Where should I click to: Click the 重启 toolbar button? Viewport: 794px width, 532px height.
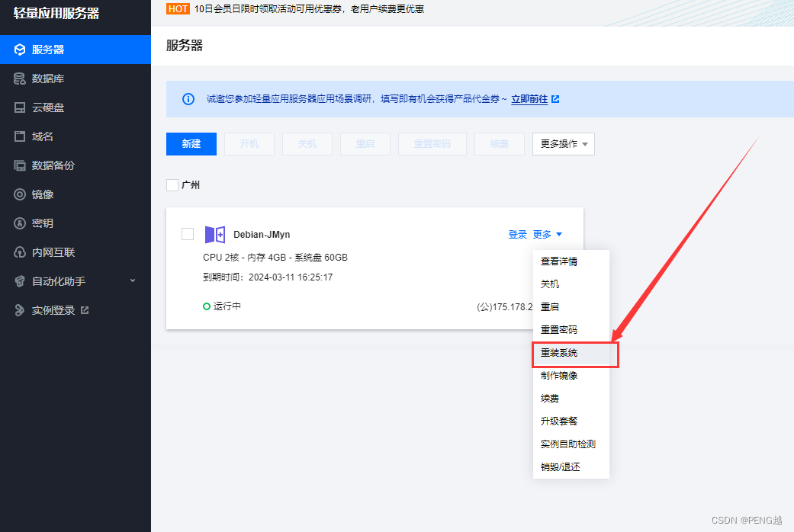pos(365,144)
